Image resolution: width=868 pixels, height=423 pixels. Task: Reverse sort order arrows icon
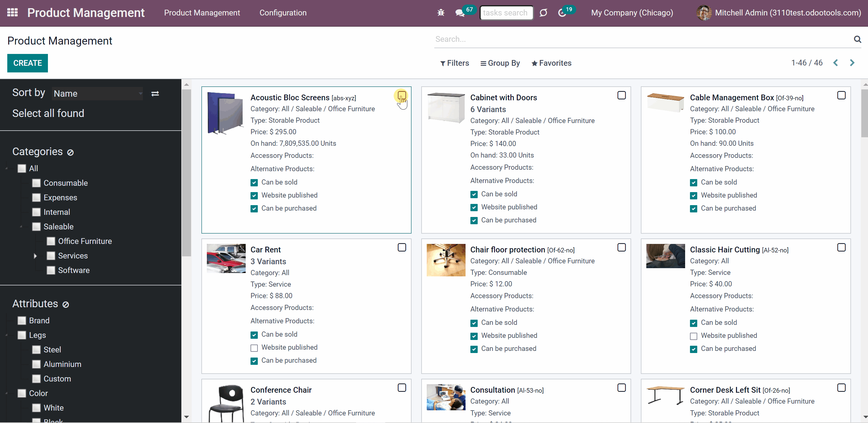[x=155, y=94]
